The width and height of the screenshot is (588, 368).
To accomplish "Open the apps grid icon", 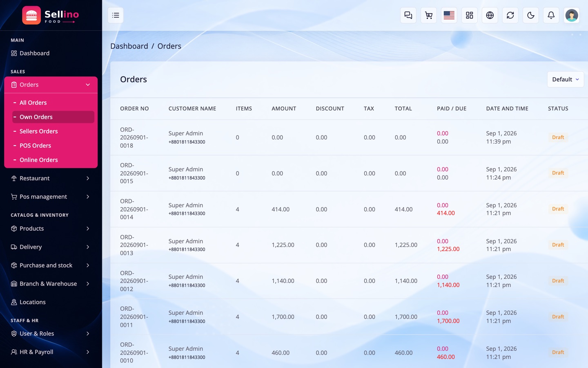I will (x=470, y=15).
